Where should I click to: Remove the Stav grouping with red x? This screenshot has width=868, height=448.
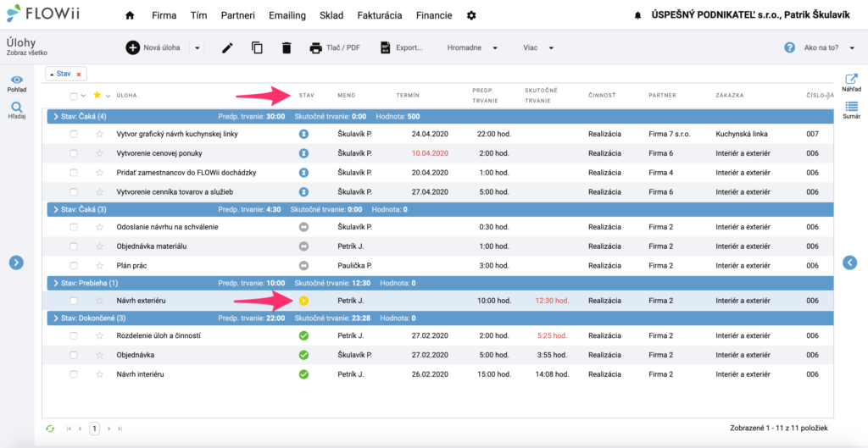click(x=79, y=74)
